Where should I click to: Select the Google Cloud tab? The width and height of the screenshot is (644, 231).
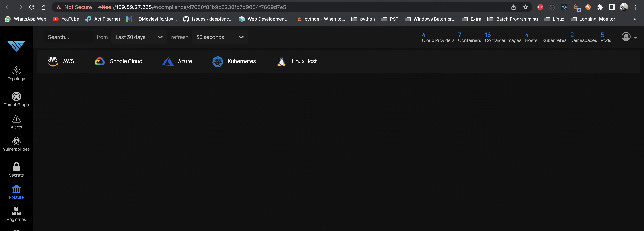click(x=119, y=61)
